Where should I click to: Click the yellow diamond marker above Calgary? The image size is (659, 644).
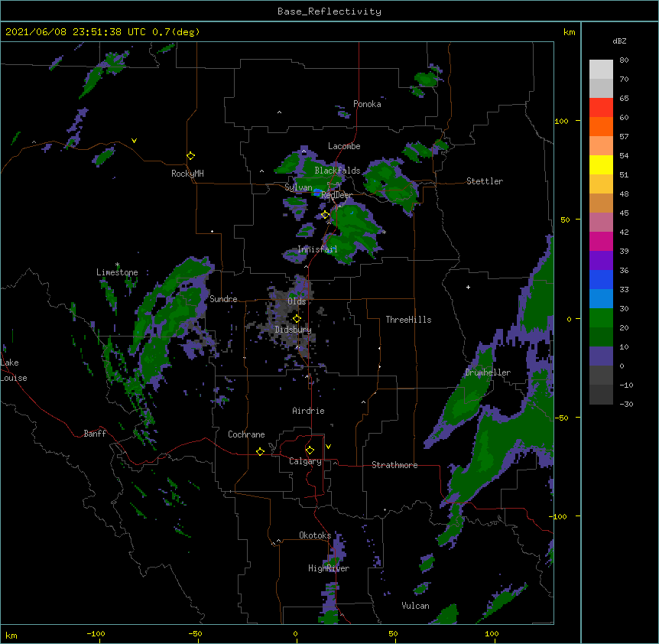tap(310, 450)
